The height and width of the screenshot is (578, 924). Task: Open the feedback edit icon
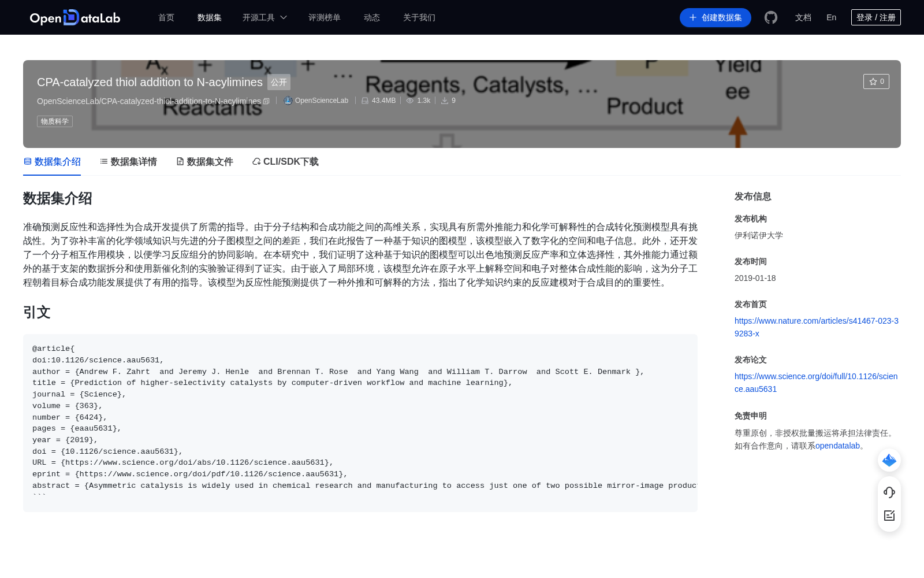tap(889, 516)
